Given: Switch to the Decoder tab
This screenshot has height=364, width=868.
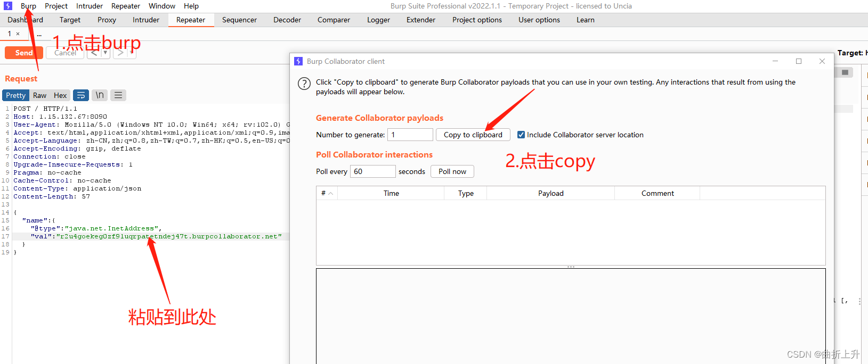Looking at the screenshot, I should coord(287,20).
